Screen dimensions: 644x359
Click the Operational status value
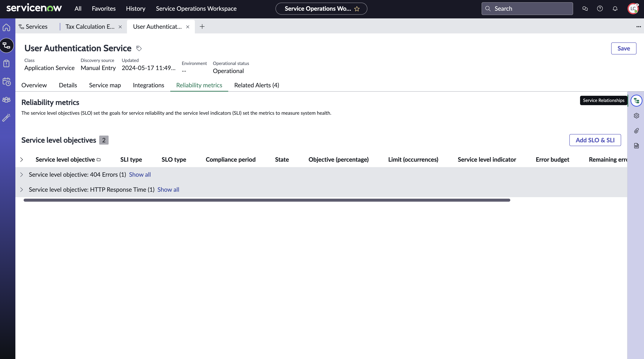pos(228,71)
